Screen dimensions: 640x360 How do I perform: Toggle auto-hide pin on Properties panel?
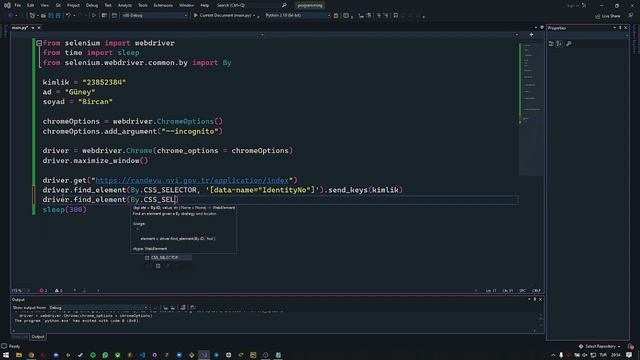point(620,28)
